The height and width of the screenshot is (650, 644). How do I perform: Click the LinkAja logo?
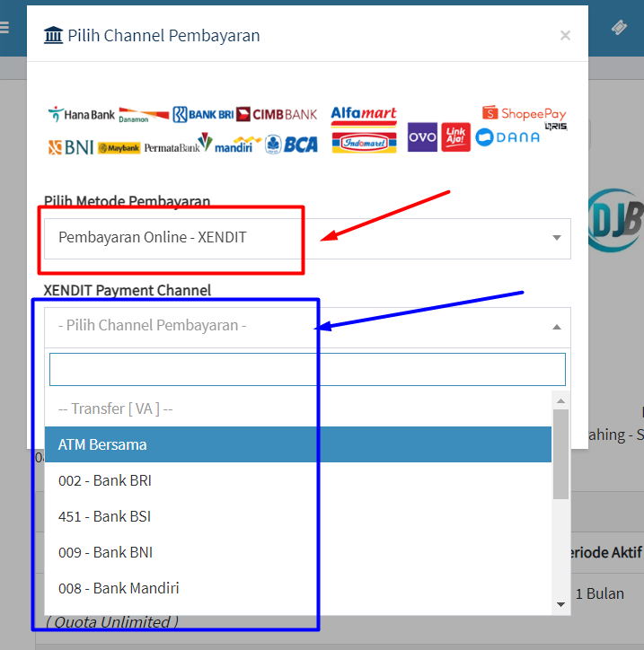pos(455,137)
